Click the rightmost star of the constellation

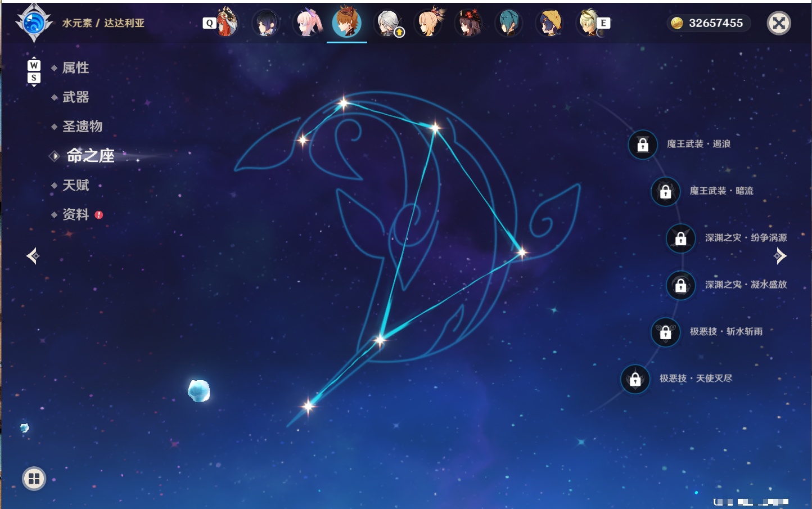click(x=522, y=253)
